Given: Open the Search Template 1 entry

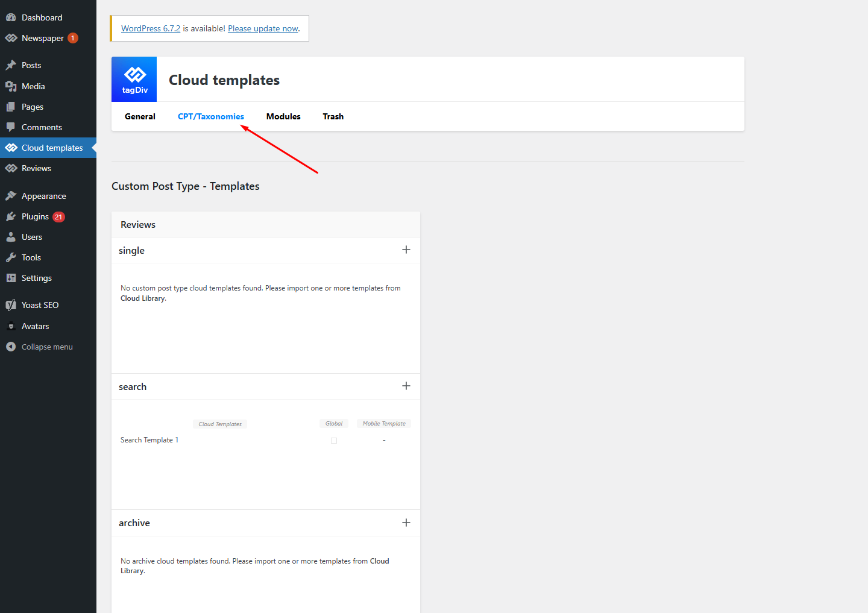Looking at the screenshot, I should 149,440.
